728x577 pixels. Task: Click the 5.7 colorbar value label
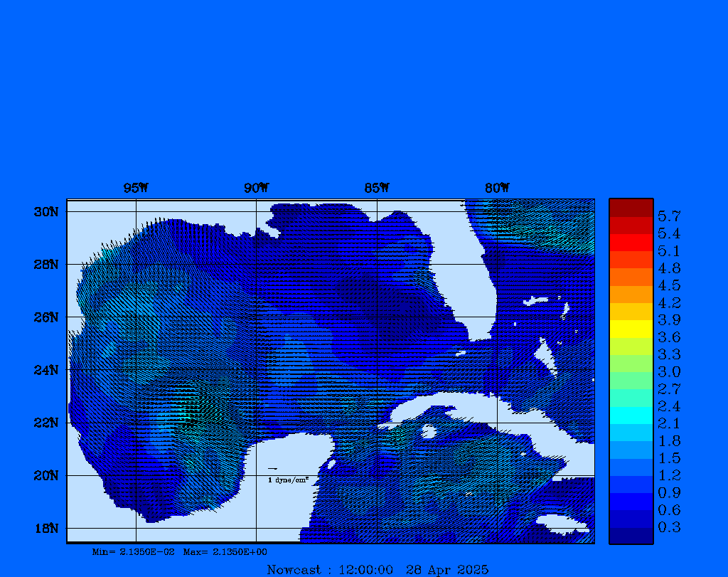pyautogui.click(x=669, y=216)
